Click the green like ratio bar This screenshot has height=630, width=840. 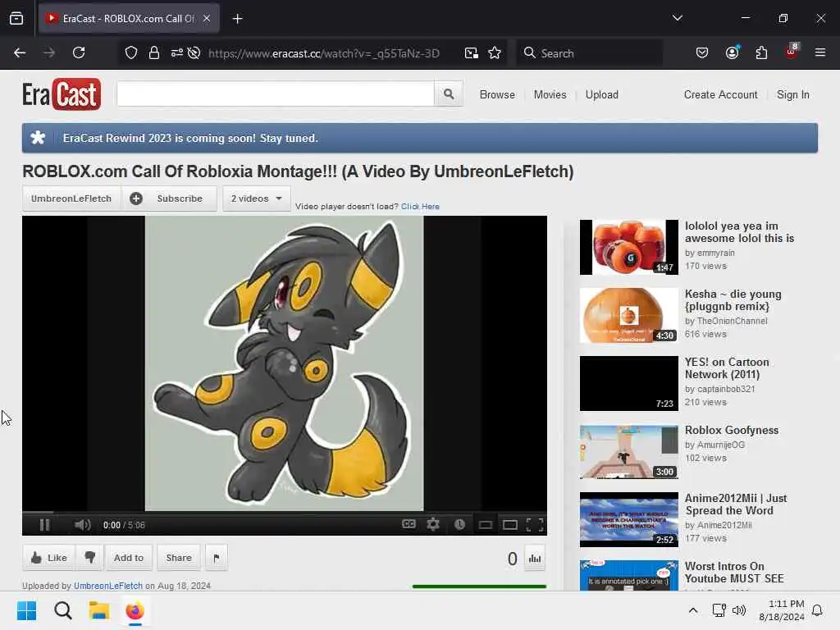[479, 587]
